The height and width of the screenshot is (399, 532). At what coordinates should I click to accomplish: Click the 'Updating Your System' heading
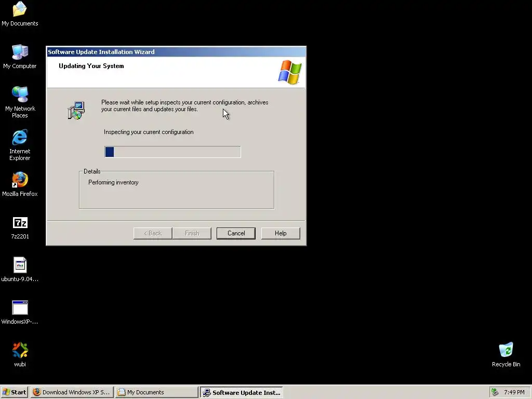pyautogui.click(x=91, y=66)
